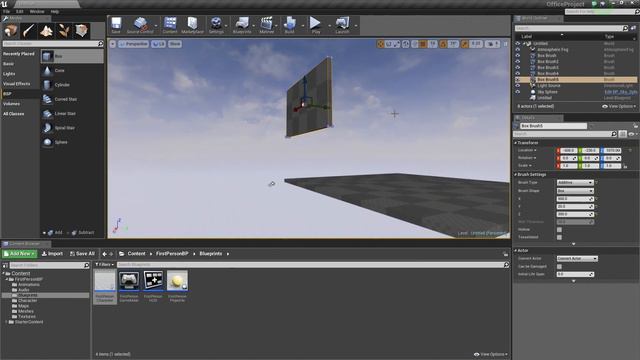
Task: Open Content Browser Filters dropdown
Action: click(104, 264)
